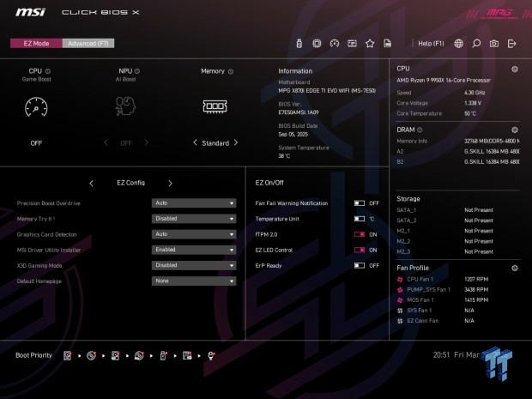532x399 pixels.
Task: Switch to Advanced (F7) tab
Action: pyautogui.click(x=88, y=44)
